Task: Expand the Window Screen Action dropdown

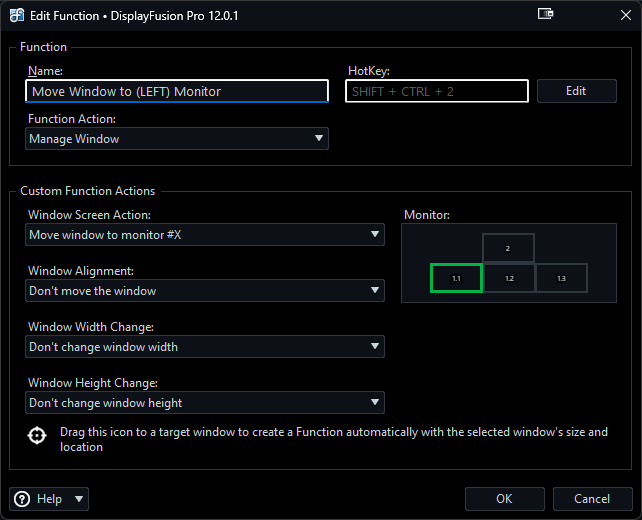Action: coord(205,235)
